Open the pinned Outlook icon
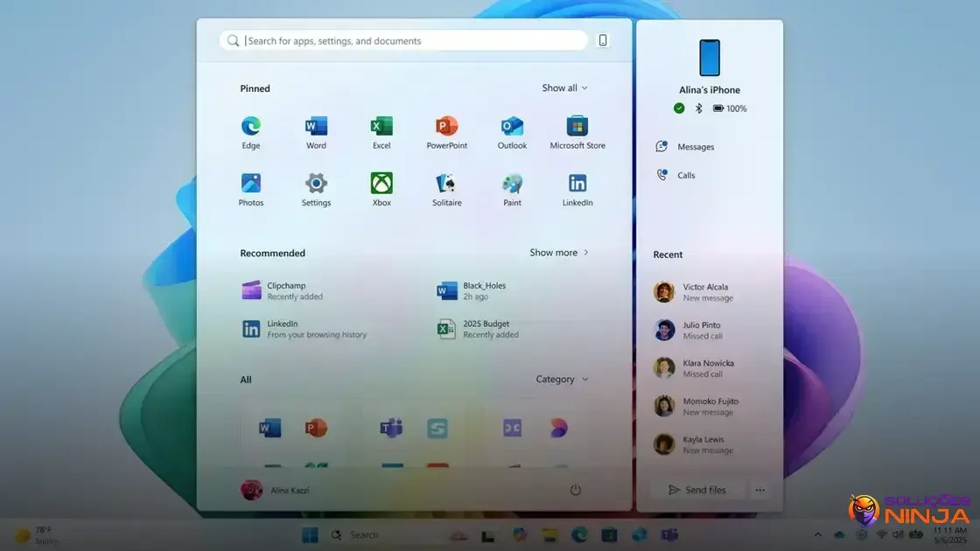 (512, 132)
